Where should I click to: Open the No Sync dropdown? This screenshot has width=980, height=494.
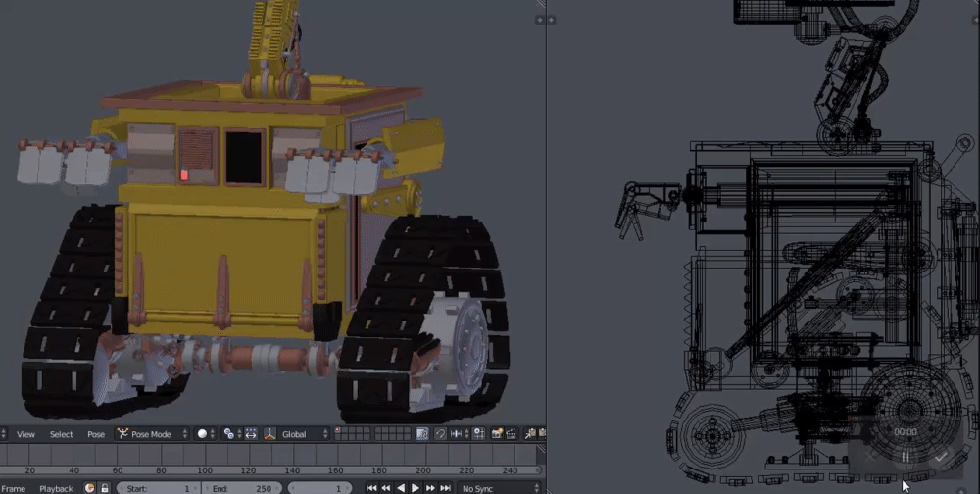500,488
